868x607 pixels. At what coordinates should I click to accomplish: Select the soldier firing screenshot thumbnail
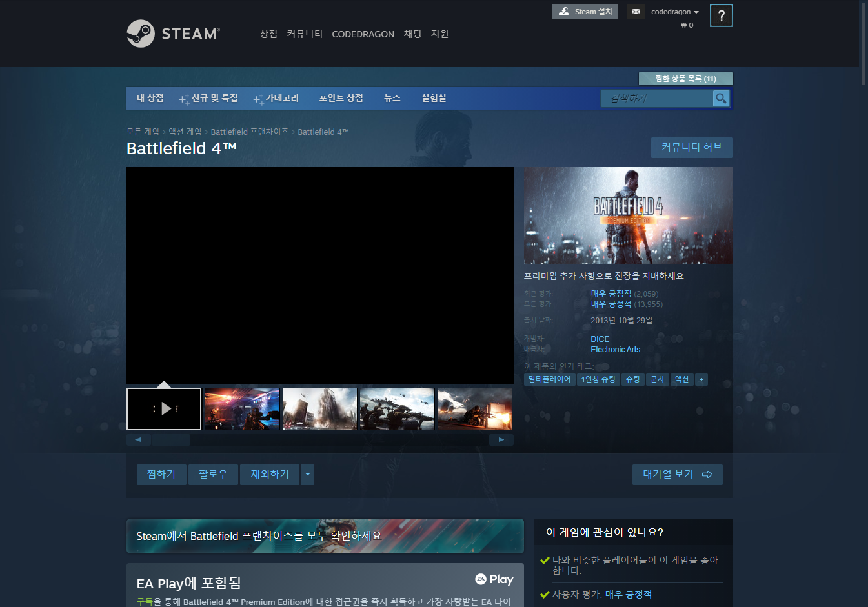(x=474, y=409)
